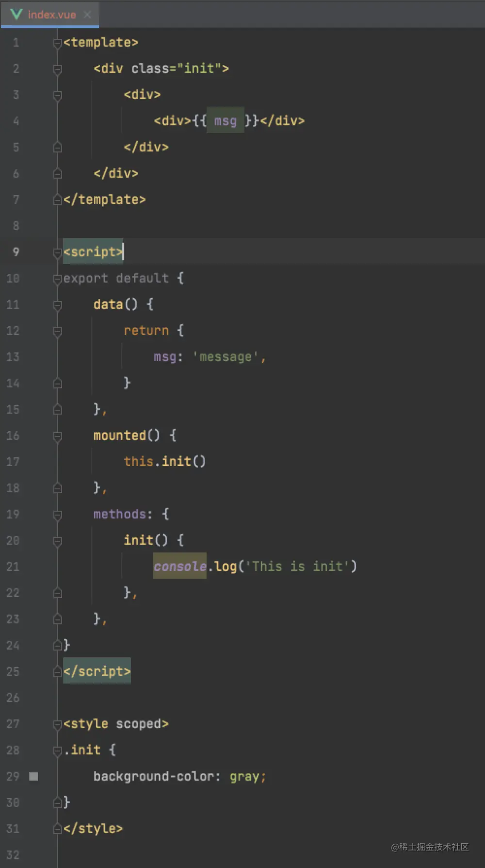This screenshot has height=868, width=485.
Task: Click the closing </template> tag text
Action: [104, 200]
